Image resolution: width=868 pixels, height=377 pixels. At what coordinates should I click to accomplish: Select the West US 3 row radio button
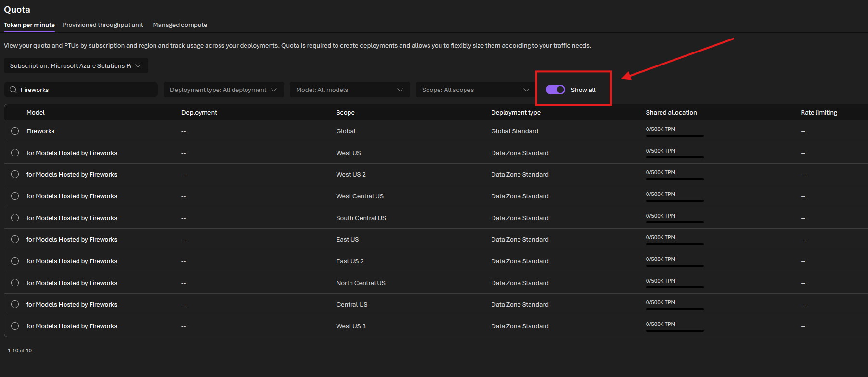[15, 326]
